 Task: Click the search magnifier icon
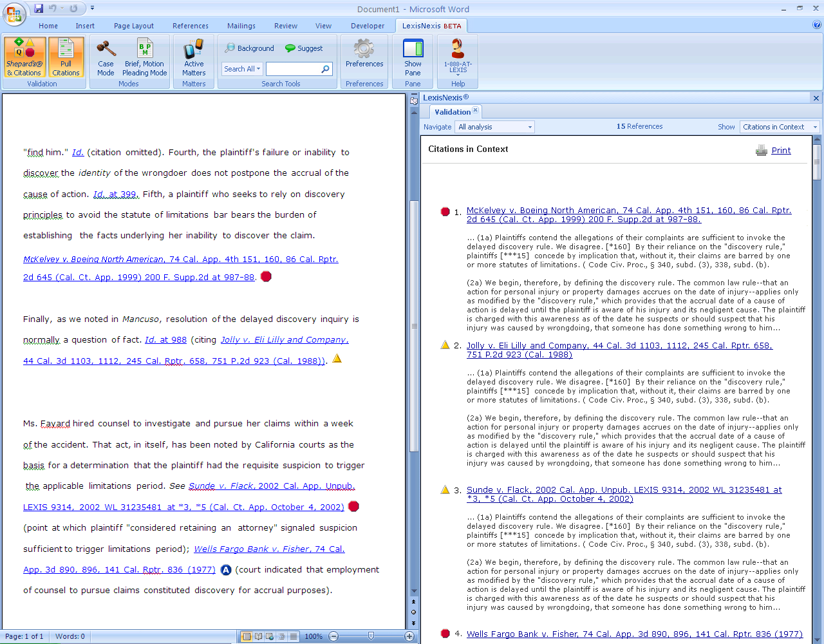326,69
